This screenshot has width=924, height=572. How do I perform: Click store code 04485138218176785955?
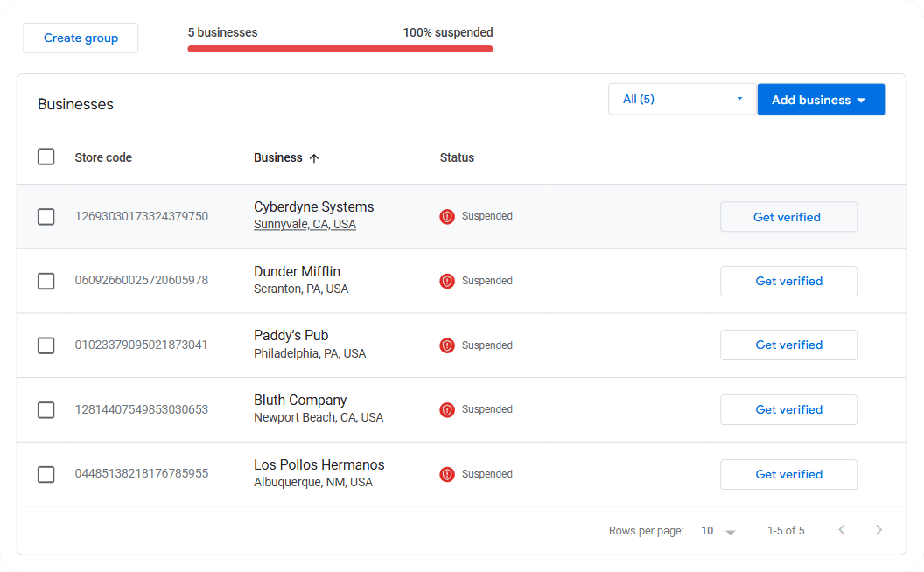142,474
